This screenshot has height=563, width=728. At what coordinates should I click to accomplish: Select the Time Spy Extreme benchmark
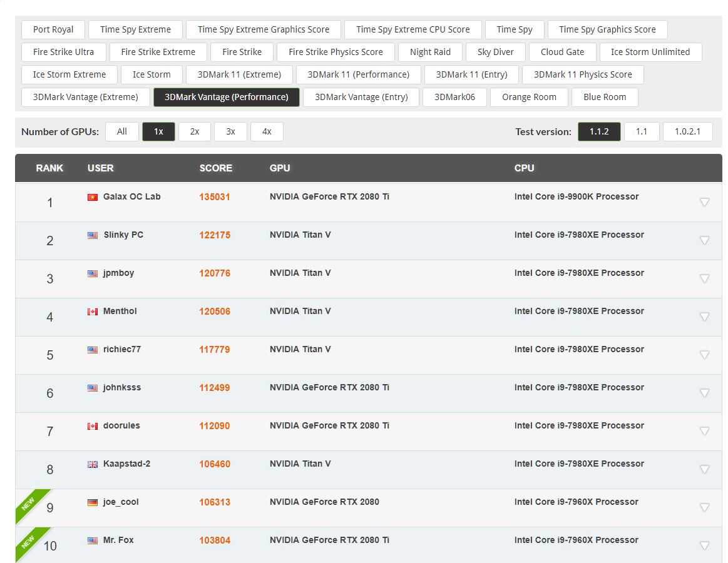tap(136, 29)
